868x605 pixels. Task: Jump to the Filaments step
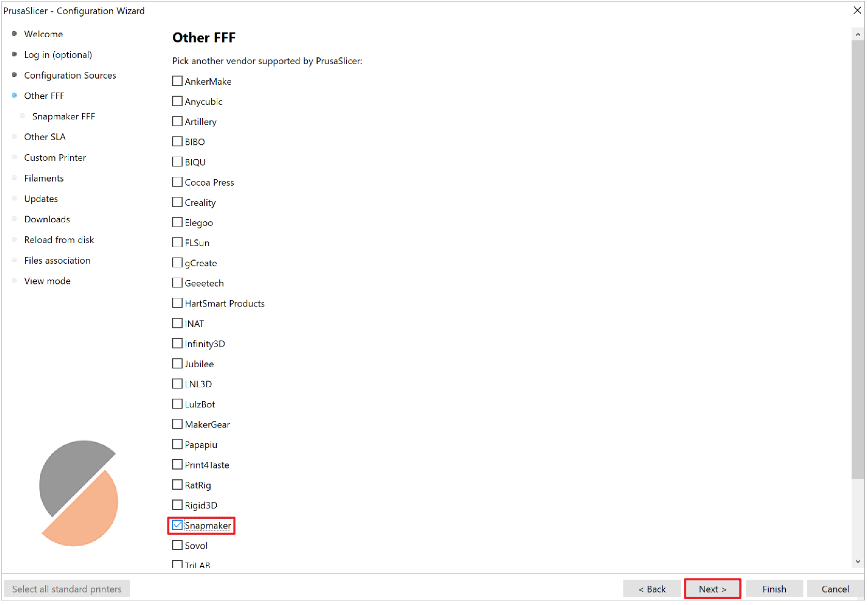tap(44, 178)
